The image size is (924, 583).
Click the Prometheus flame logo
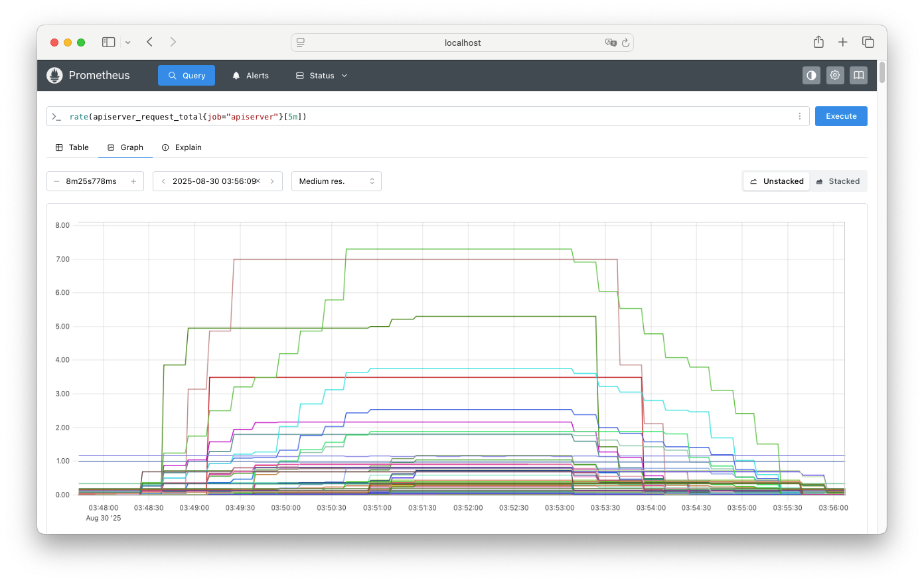(54, 76)
